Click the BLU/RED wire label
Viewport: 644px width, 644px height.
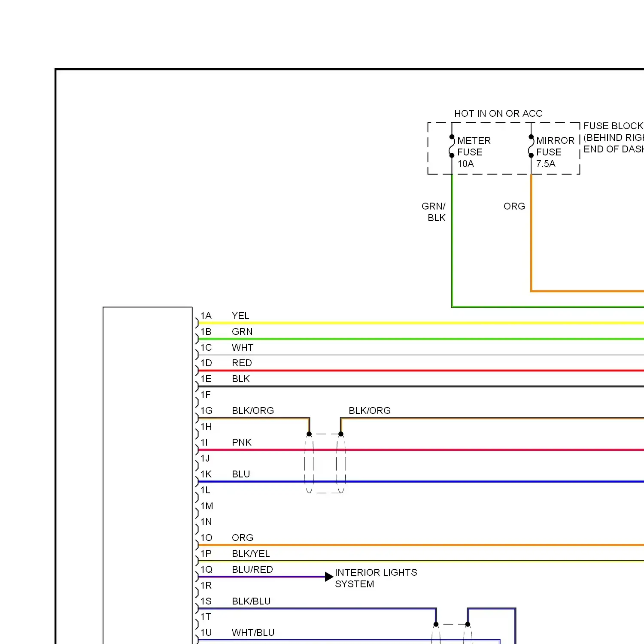tap(252, 570)
